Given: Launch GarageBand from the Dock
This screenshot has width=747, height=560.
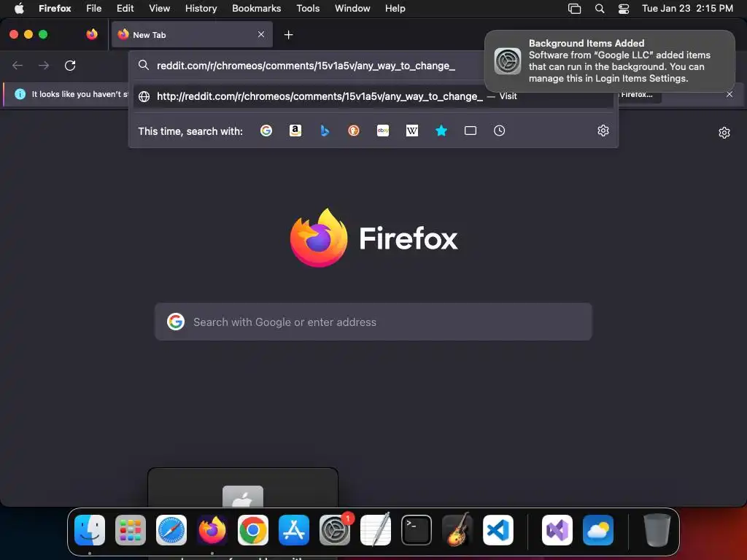Looking at the screenshot, I should (457, 529).
